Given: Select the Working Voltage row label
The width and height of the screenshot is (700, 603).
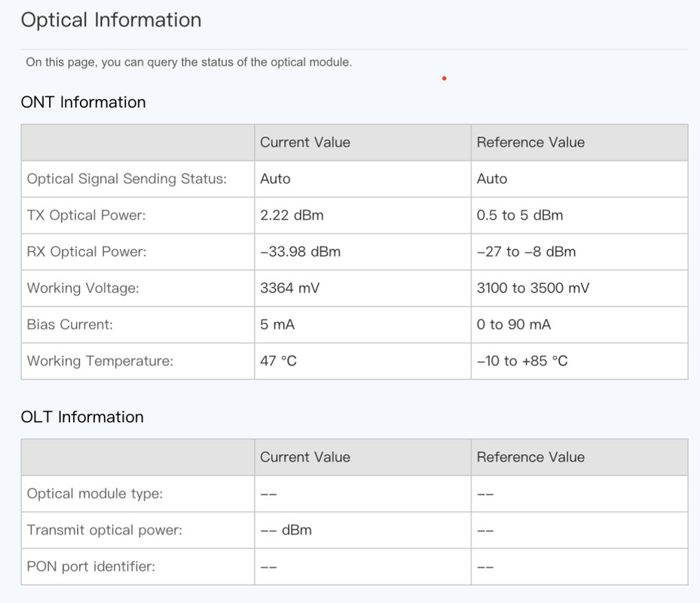Looking at the screenshot, I should (83, 288).
